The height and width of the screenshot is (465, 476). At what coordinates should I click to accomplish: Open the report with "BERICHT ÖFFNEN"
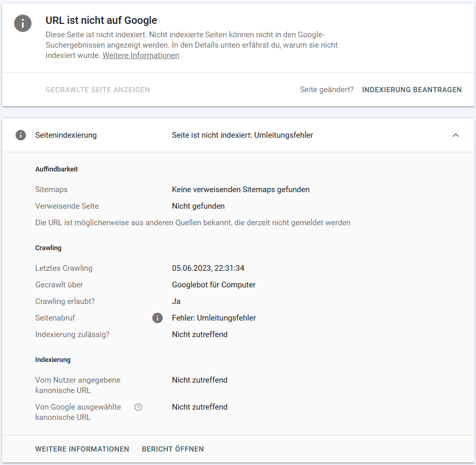coord(173,449)
